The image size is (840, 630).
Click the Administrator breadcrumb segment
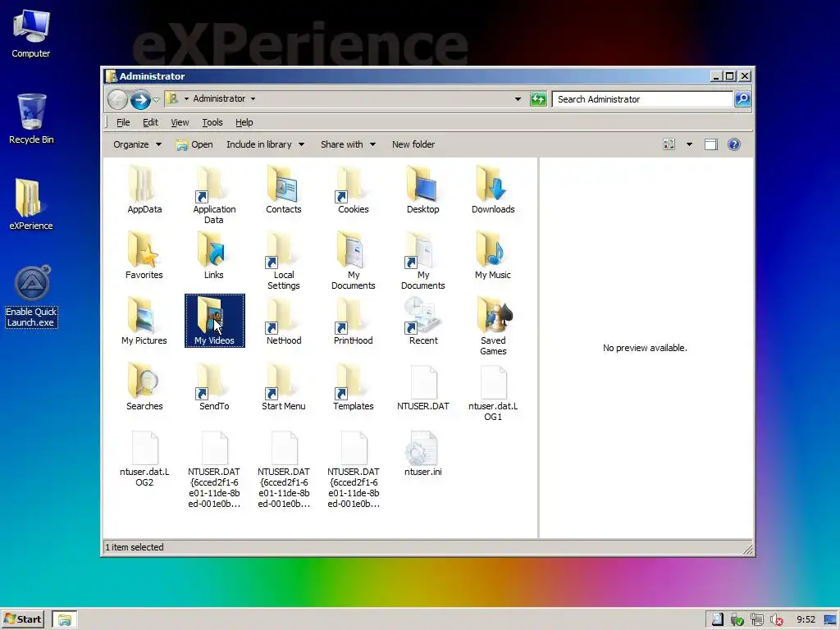(x=219, y=98)
